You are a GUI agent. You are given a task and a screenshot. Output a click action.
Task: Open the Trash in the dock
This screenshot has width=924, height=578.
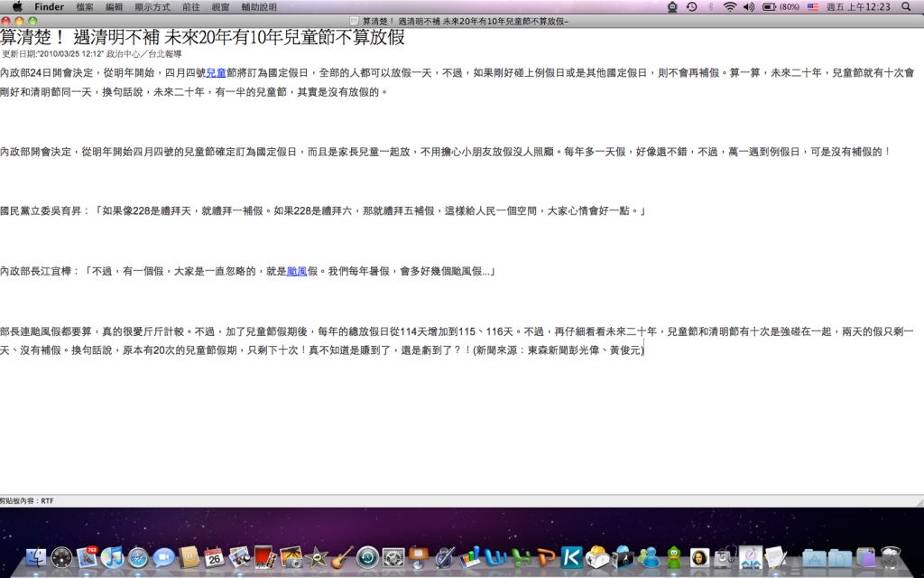tap(891, 557)
